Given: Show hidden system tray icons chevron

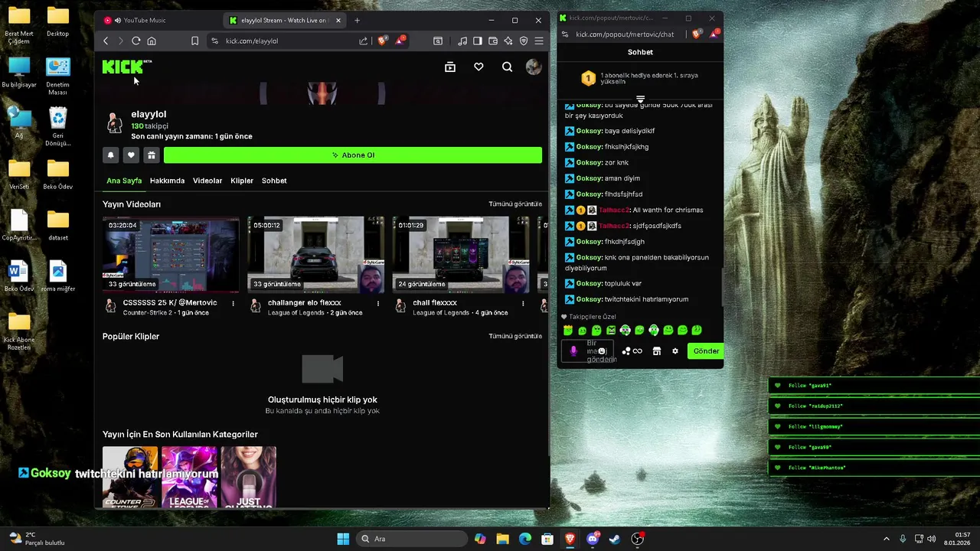Looking at the screenshot, I should (x=887, y=539).
